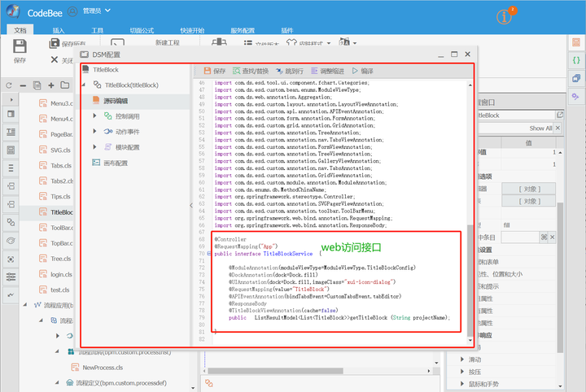Click the T-shirt skin style icon in ribbon
This screenshot has height=392, width=586.
tap(291, 43)
